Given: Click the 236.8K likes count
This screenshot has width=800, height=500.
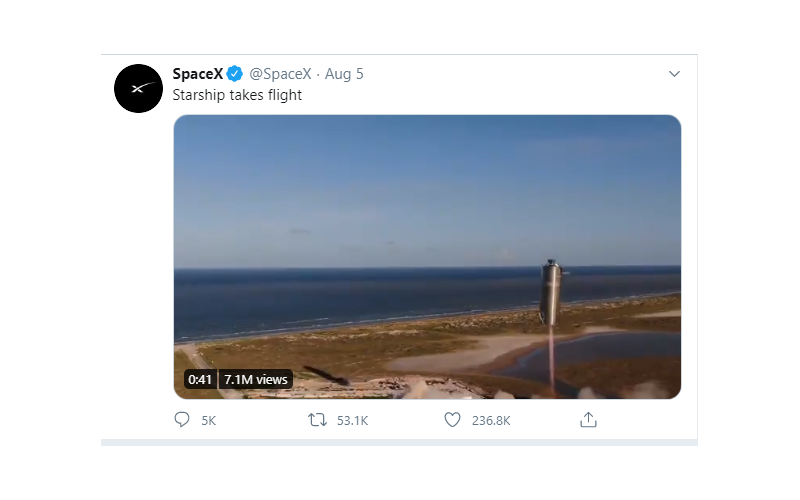Looking at the screenshot, I should (491, 421).
